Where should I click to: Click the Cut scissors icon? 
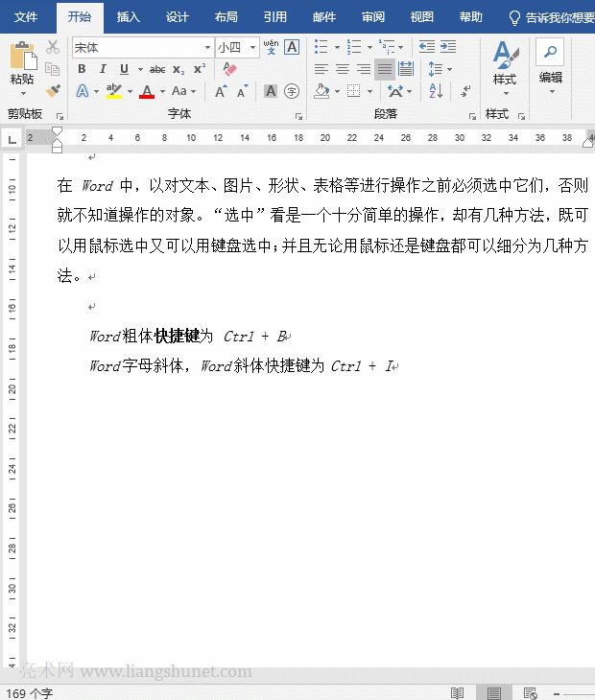point(53,47)
